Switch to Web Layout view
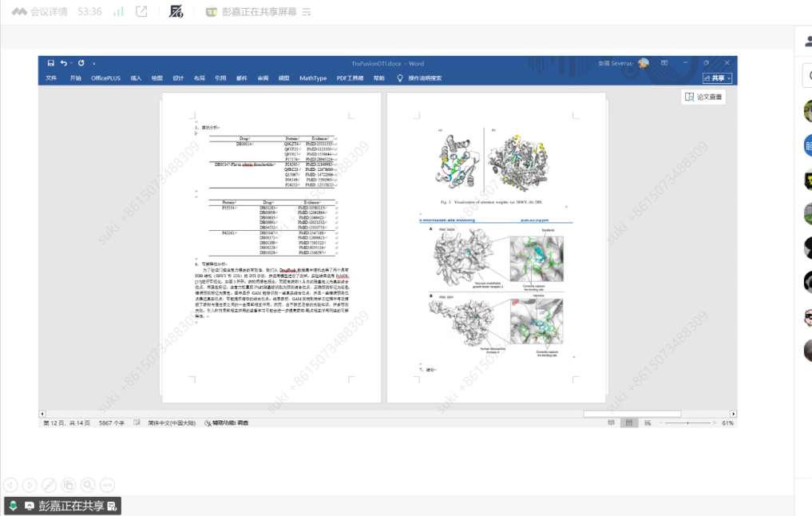The width and height of the screenshot is (812, 516). pyautogui.click(x=647, y=423)
